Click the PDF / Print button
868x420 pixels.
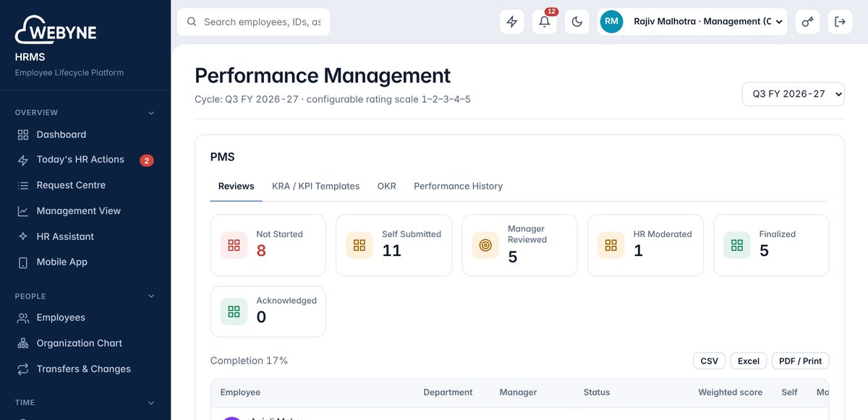[801, 361]
